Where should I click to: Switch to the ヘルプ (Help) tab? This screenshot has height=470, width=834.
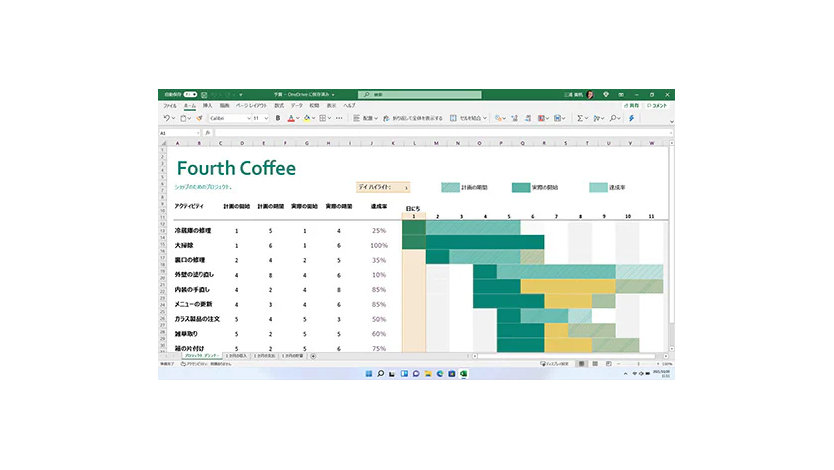tap(349, 106)
